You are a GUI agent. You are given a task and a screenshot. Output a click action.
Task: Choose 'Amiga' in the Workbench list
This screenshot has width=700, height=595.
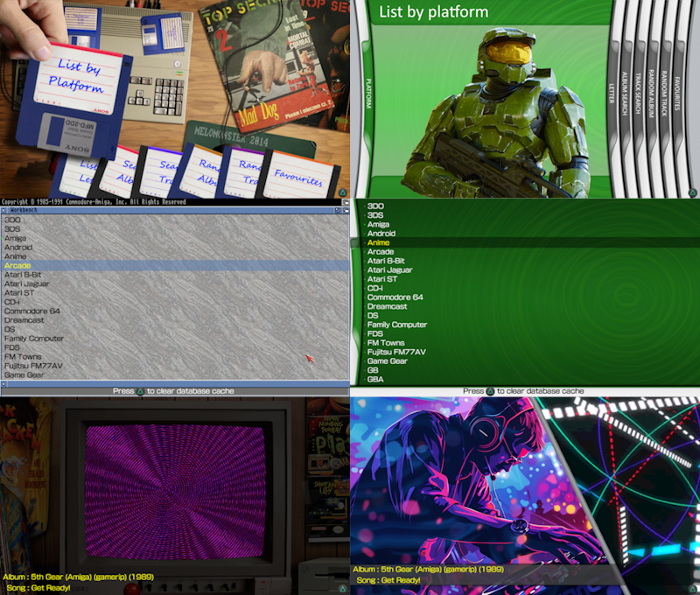[x=15, y=238]
